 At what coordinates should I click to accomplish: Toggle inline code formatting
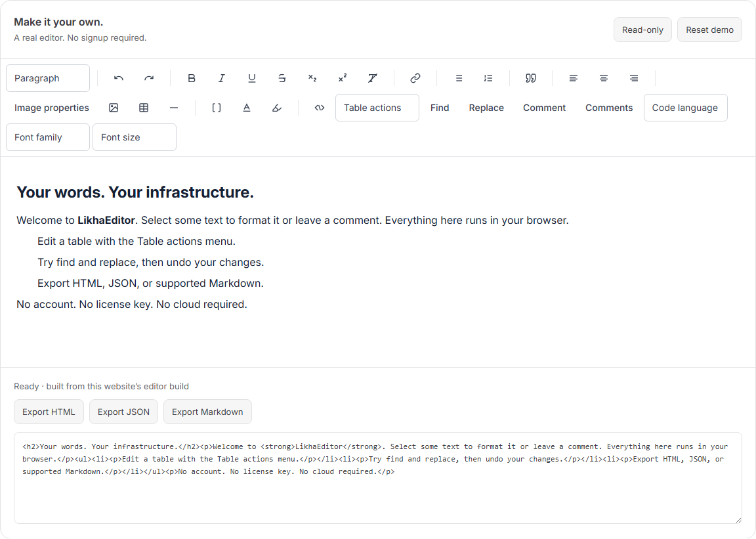pos(319,108)
